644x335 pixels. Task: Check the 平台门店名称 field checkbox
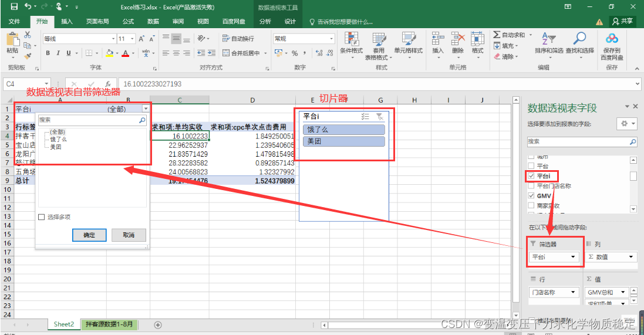pos(531,185)
